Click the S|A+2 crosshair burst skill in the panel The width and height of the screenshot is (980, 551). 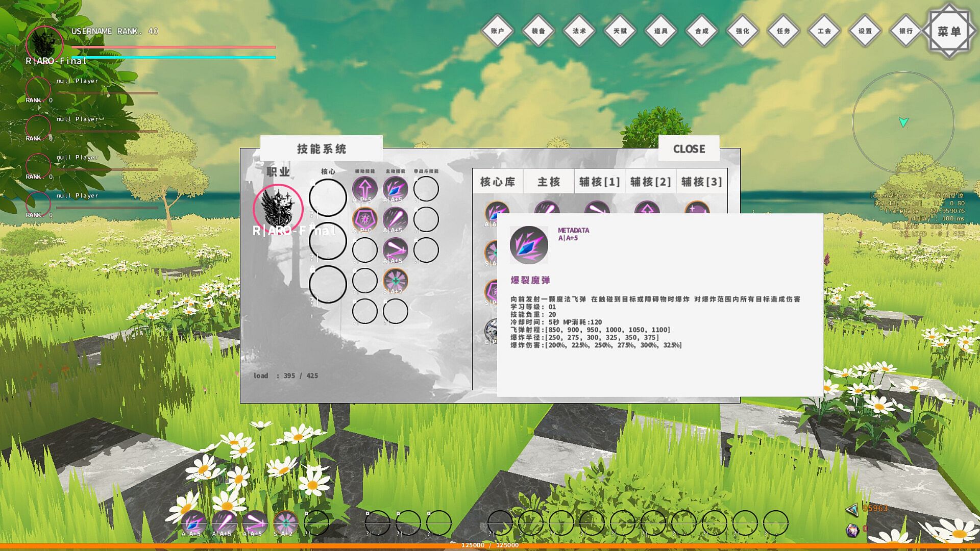(395, 281)
